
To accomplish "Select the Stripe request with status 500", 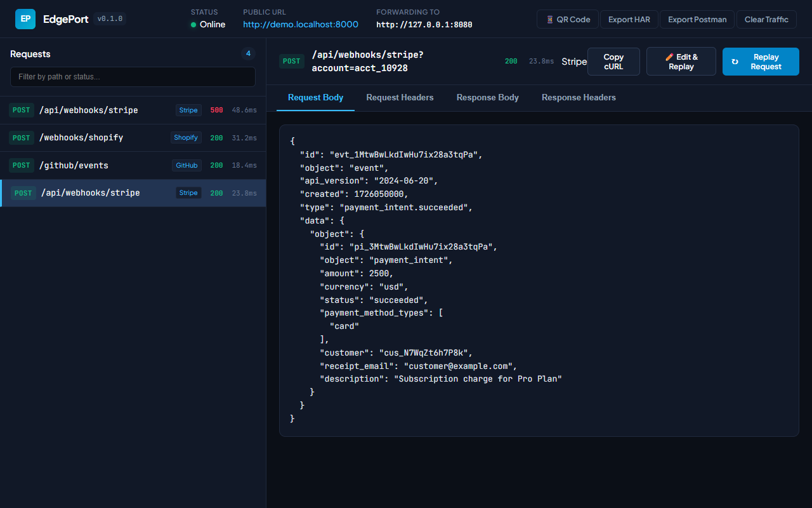I will 133,110.
